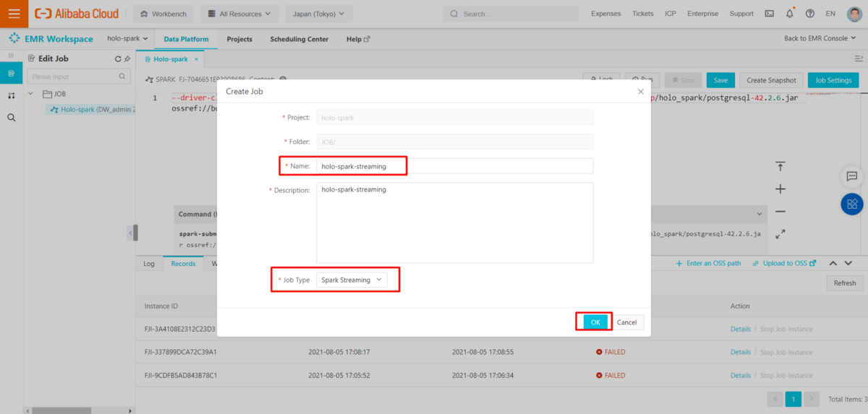Click the minus zoom-out icon
The height and width of the screenshot is (414, 868).
click(x=780, y=212)
